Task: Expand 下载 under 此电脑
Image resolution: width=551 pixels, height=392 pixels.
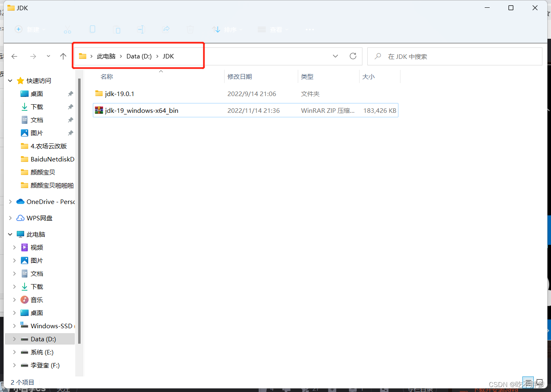Action: tap(14, 287)
